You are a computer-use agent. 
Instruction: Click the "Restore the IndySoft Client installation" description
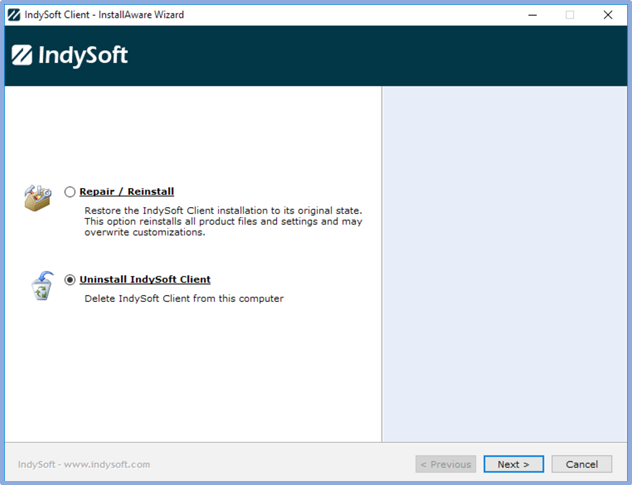[222, 222]
